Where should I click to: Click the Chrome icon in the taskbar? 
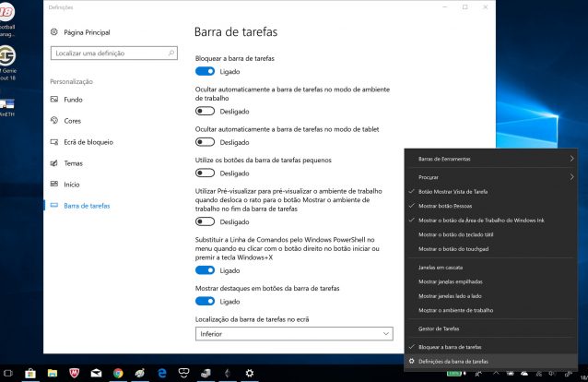pyautogui.click(x=118, y=373)
